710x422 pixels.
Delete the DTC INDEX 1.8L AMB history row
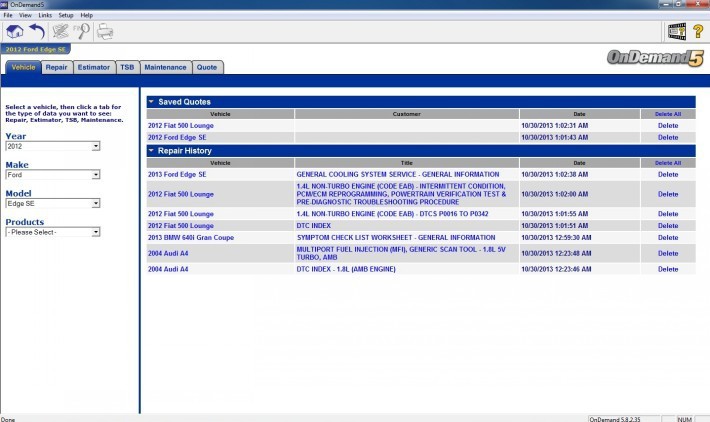click(x=668, y=269)
